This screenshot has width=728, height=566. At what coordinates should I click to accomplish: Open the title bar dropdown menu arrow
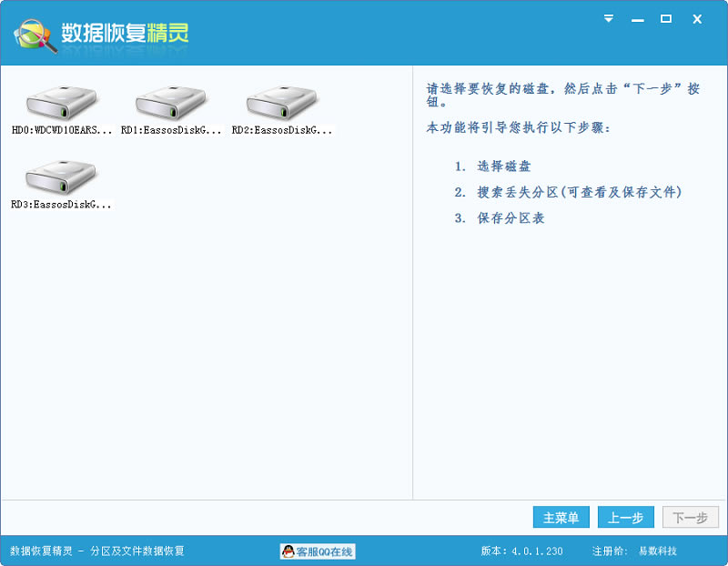pyautogui.click(x=609, y=18)
